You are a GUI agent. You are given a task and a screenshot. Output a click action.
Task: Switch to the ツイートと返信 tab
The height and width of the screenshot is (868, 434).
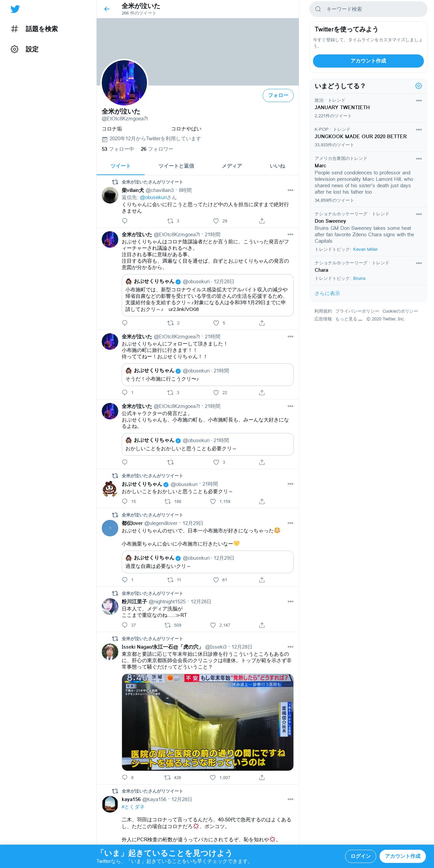click(176, 166)
